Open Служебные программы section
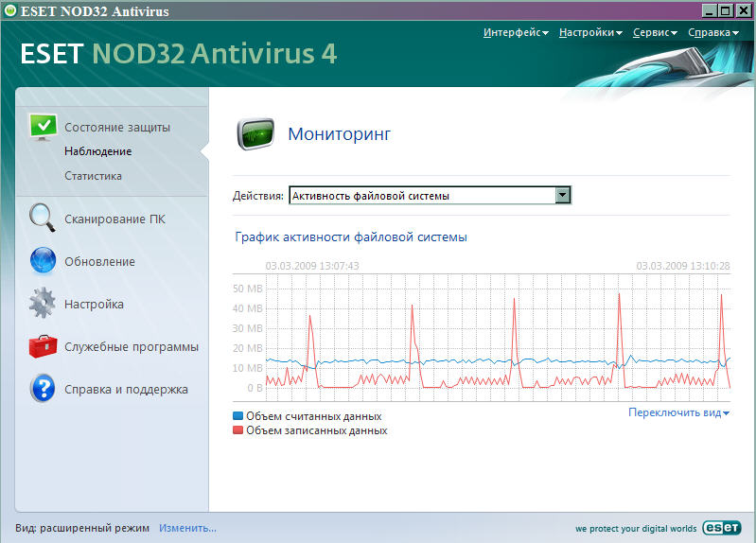Image resolution: width=756 pixels, height=543 pixels. coord(132,347)
